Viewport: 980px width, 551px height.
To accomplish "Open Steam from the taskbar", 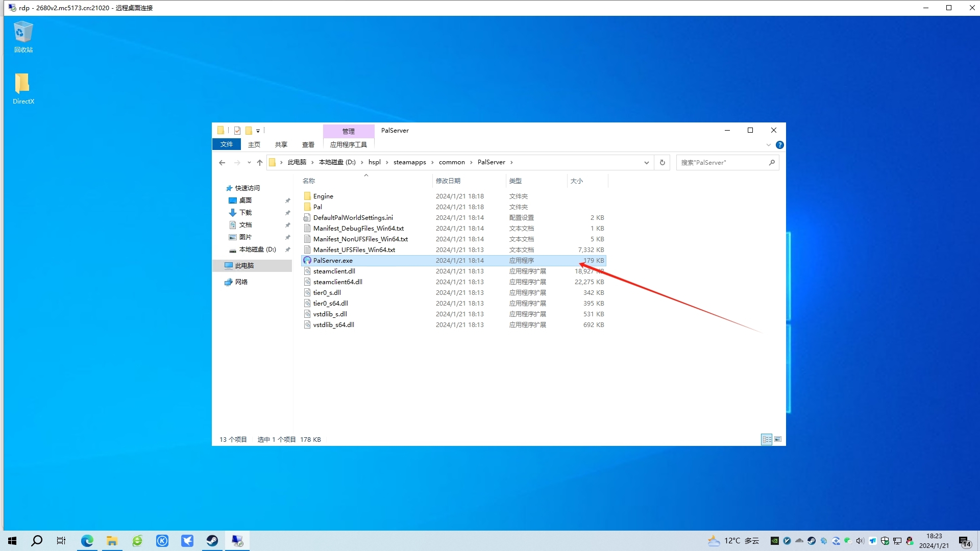I will pos(212,541).
